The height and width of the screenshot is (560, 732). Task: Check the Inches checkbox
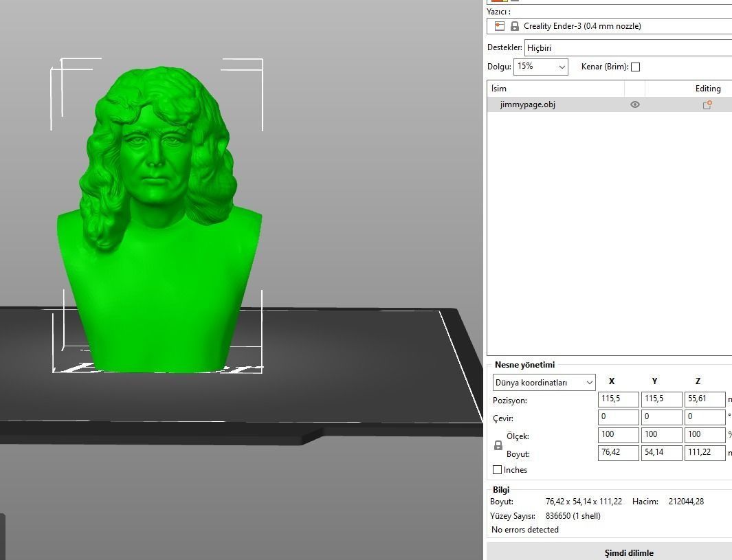pos(497,470)
